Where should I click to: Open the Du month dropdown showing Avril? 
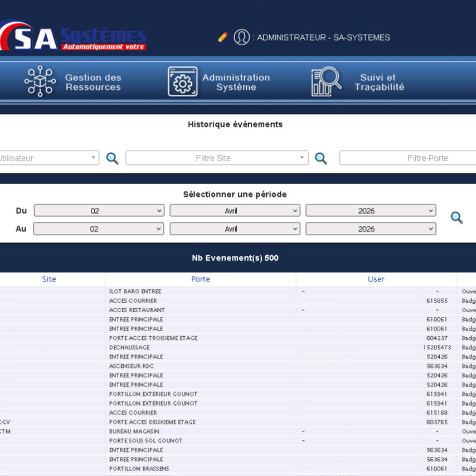(x=235, y=211)
